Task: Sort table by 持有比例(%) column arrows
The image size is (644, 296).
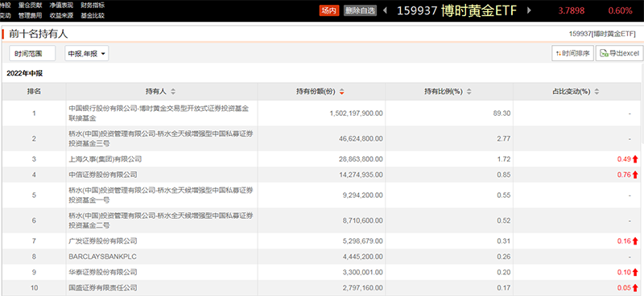Action: tap(469, 92)
